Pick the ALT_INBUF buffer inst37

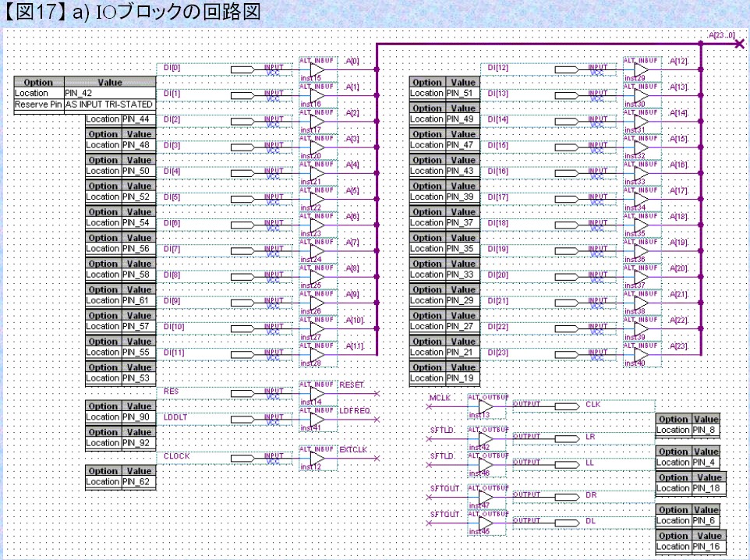click(642, 277)
